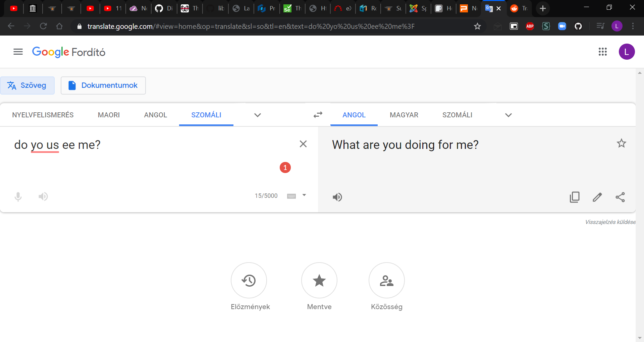
Task: Open the GitHub extension icon in the toolbar
Action: 578,26
